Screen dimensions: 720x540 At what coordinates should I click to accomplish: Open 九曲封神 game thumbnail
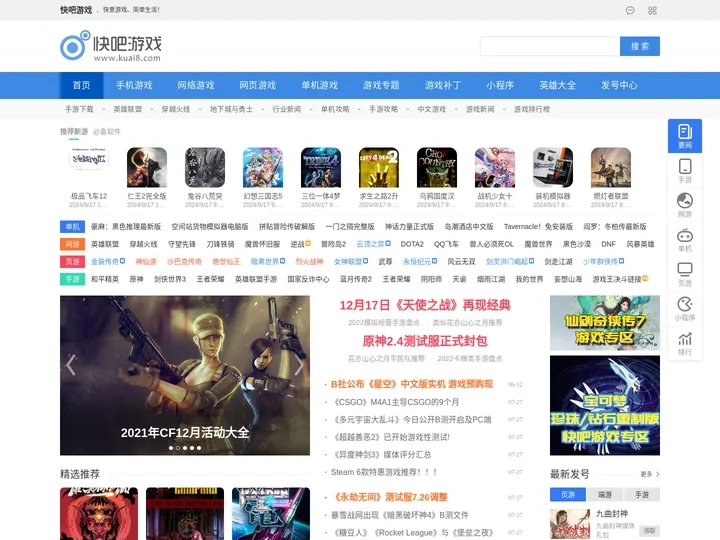(x=570, y=523)
